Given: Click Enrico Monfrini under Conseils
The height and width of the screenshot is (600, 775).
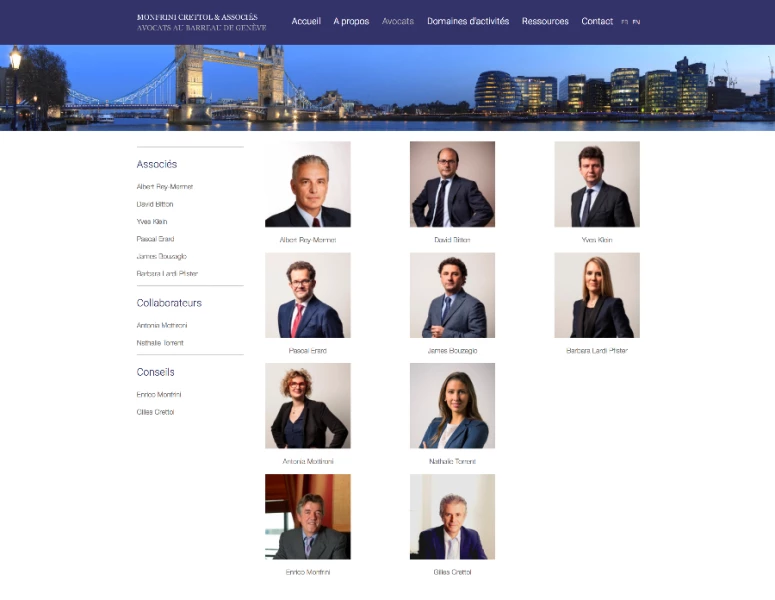Looking at the screenshot, I should coord(159,394).
